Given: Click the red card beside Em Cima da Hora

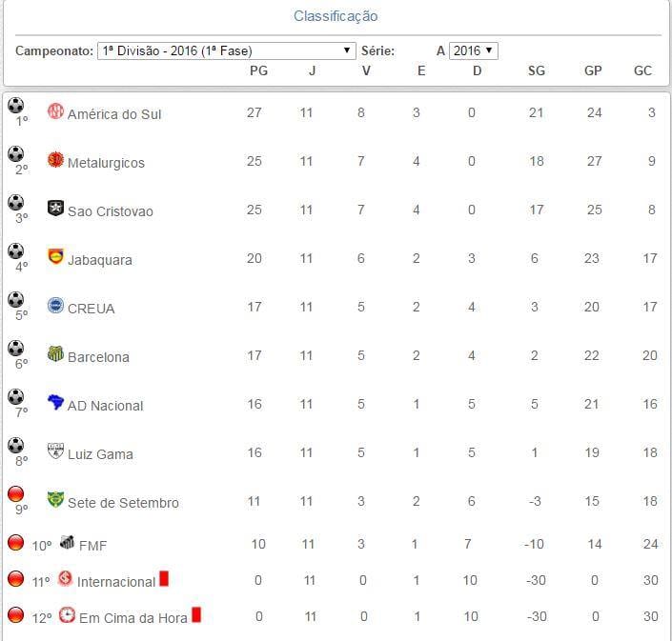Looking at the screenshot, I should pyautogui.click(x=196, y=615).
